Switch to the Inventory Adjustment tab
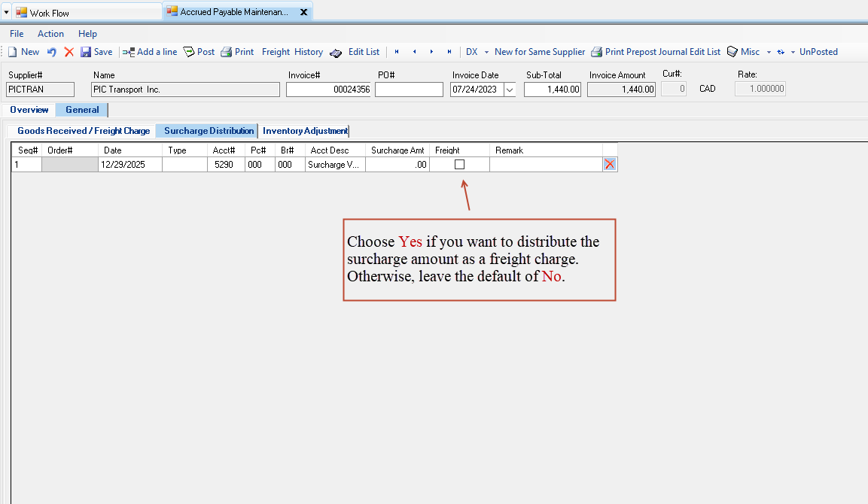The image size is (868, 504). tap(305, 131)
